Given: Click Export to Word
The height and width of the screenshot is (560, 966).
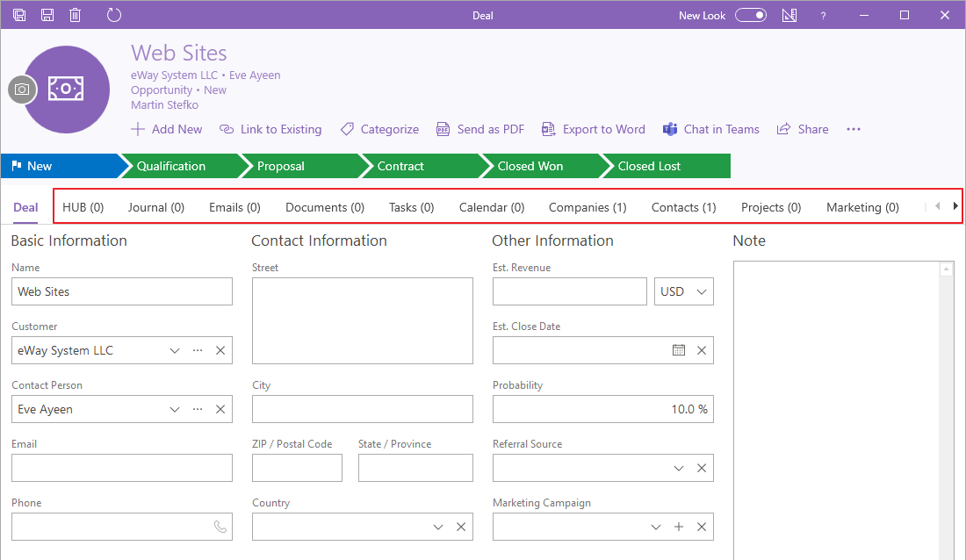Looking at the screenshot, I should pos(594,129).
